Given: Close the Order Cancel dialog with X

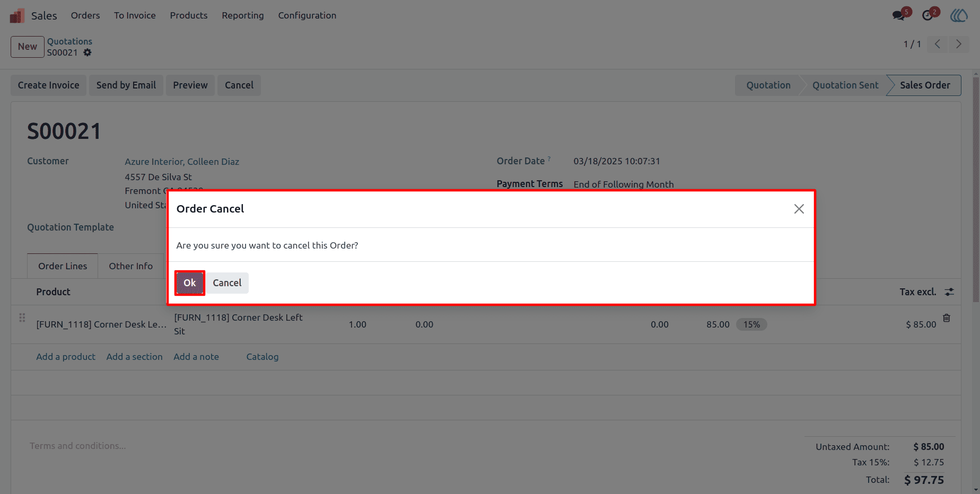Looking at the screenshot, I should coord(799,209).
